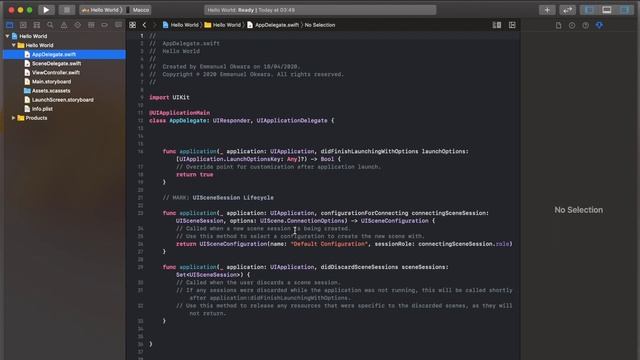Go back in editor history
The image size is (640, 360).
click(144, 25)
